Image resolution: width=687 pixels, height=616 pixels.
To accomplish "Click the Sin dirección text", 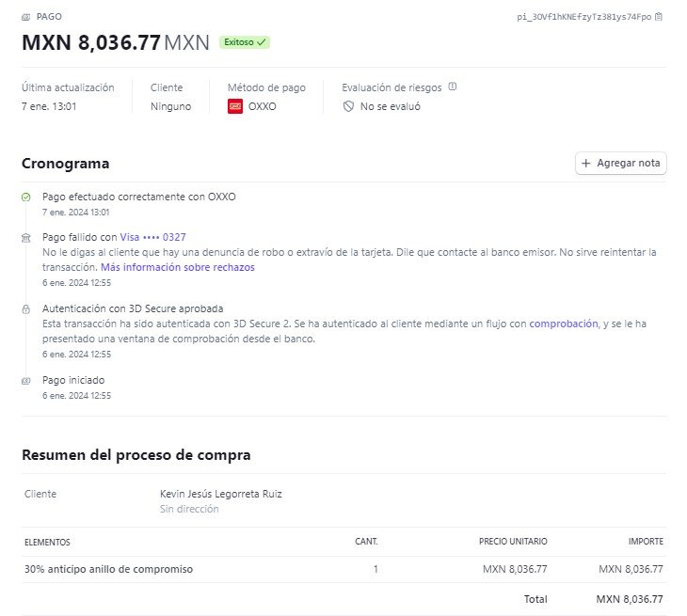I will tap(189, 509).
